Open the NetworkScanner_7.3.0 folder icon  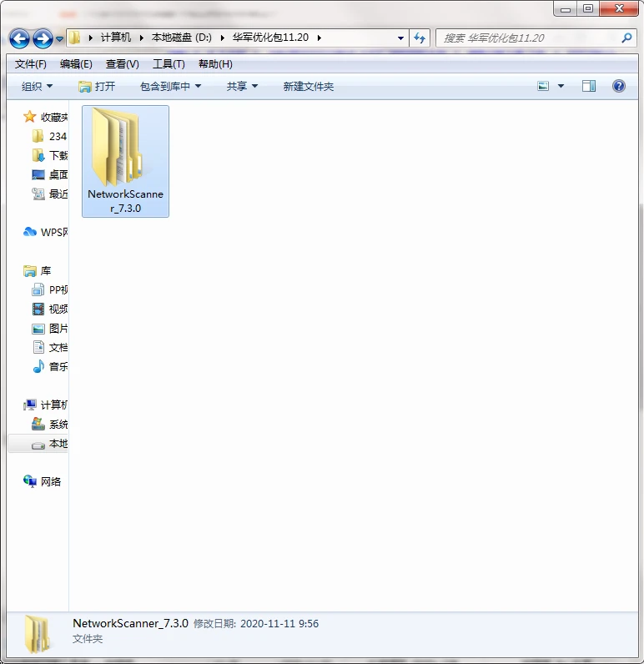tap(118, 148)
